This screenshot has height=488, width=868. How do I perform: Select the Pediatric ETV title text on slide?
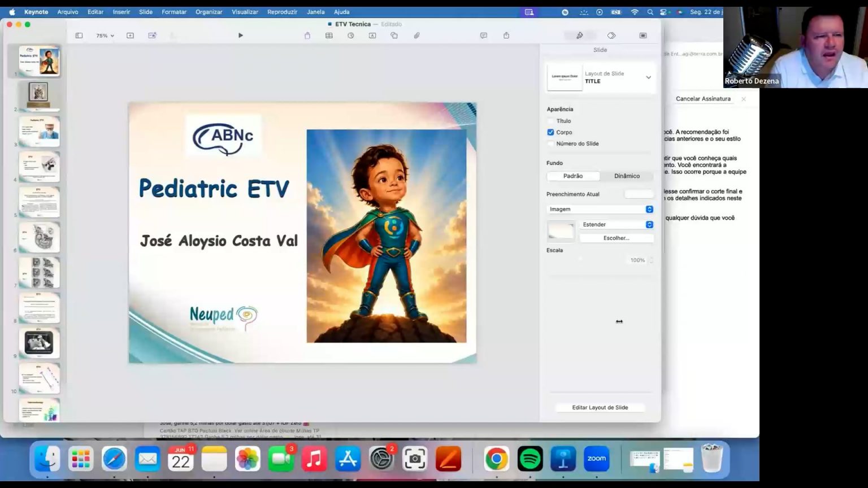point(214,189)
